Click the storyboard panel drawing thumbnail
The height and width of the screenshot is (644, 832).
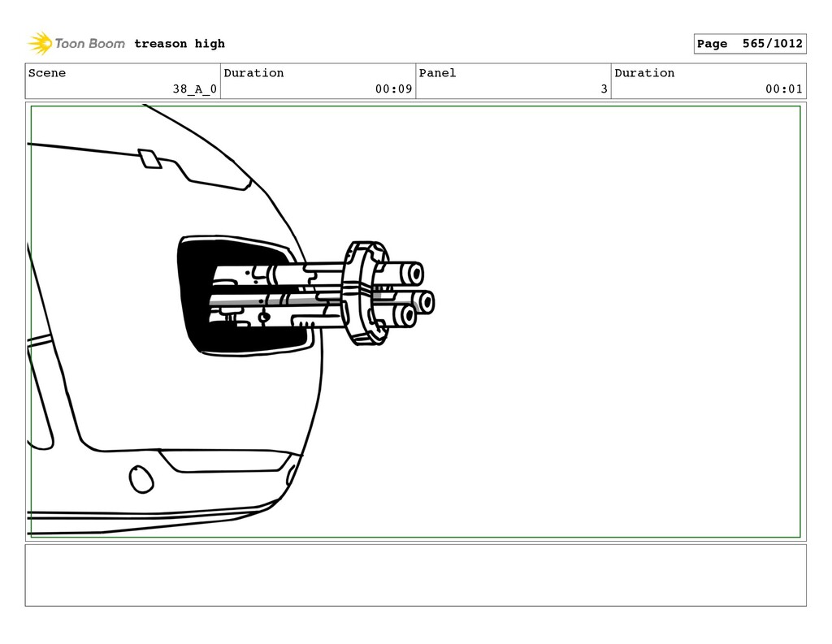(x=415, y=322)
